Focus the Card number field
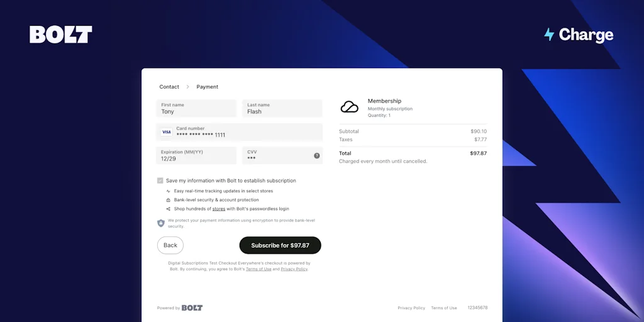This screenshot has height=322, width=644. coord(239,132)
